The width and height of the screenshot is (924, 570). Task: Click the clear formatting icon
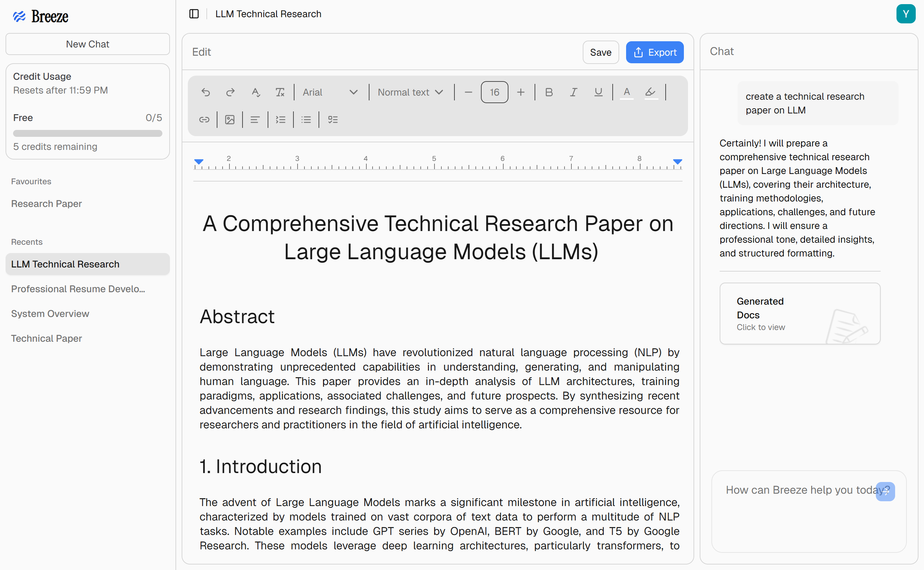tap(280, 92)
